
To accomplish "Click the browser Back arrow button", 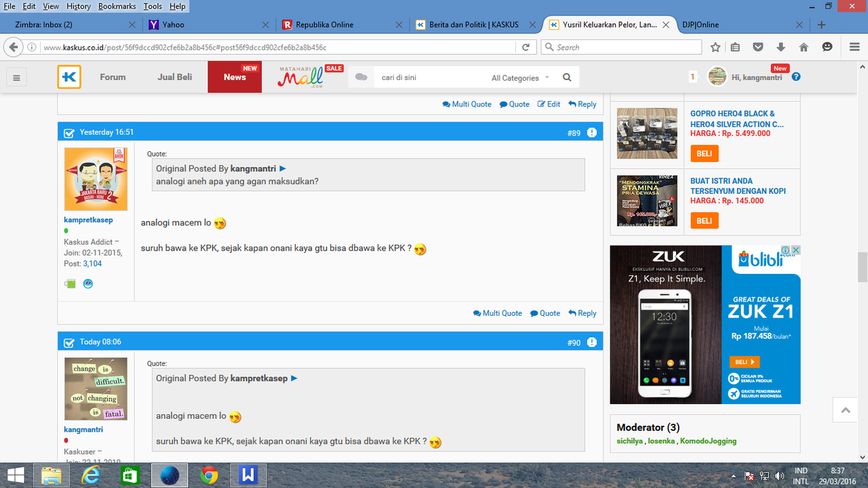I will coord(14,47).
